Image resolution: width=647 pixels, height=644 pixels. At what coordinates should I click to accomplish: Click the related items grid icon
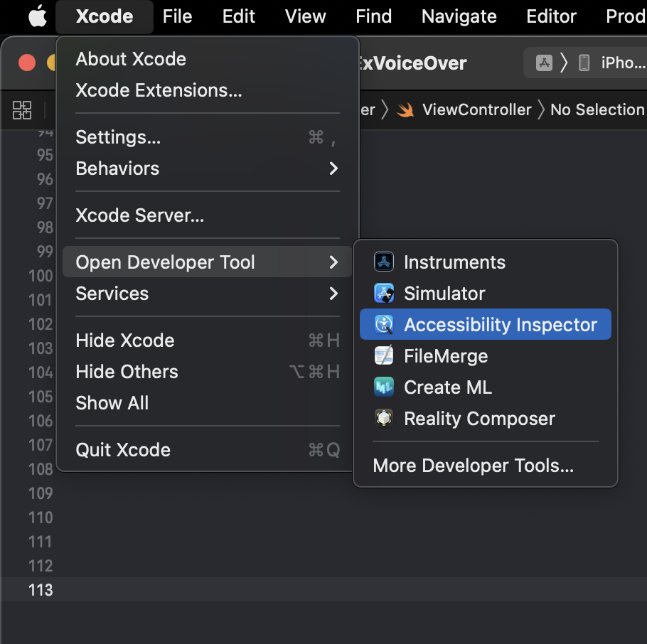22,110
